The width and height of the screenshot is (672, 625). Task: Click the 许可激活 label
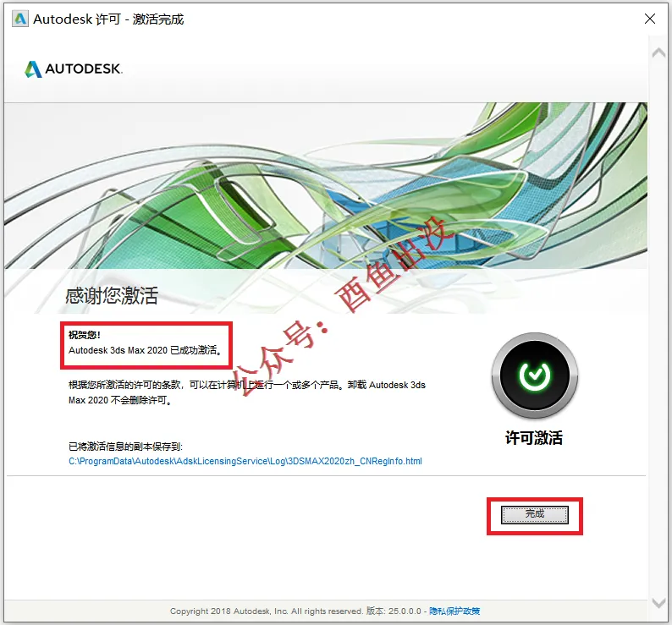point(534,438)
